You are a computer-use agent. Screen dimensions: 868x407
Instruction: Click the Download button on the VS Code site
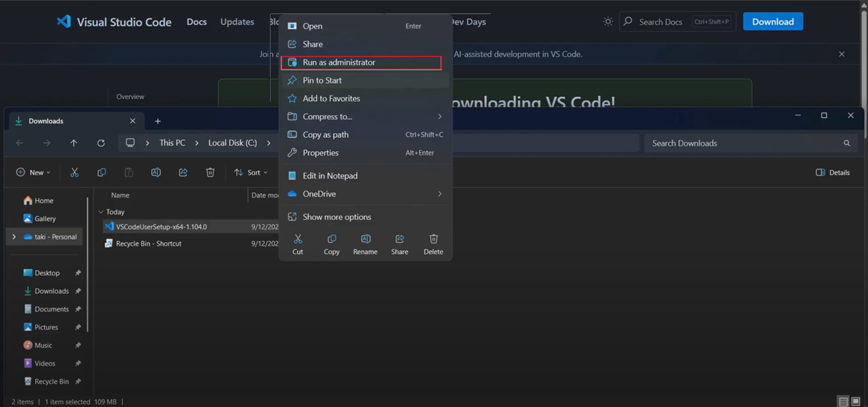773,21
